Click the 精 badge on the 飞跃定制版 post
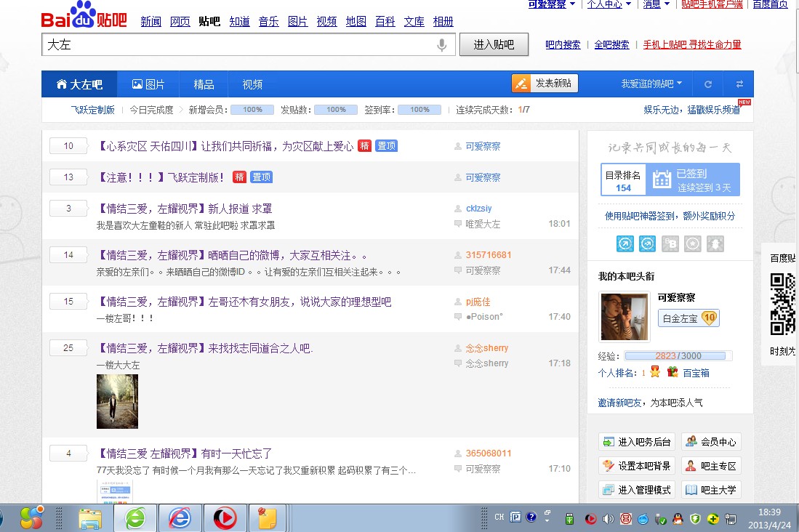Viewport: 799px width, 532px height. [x=239, y=177]
